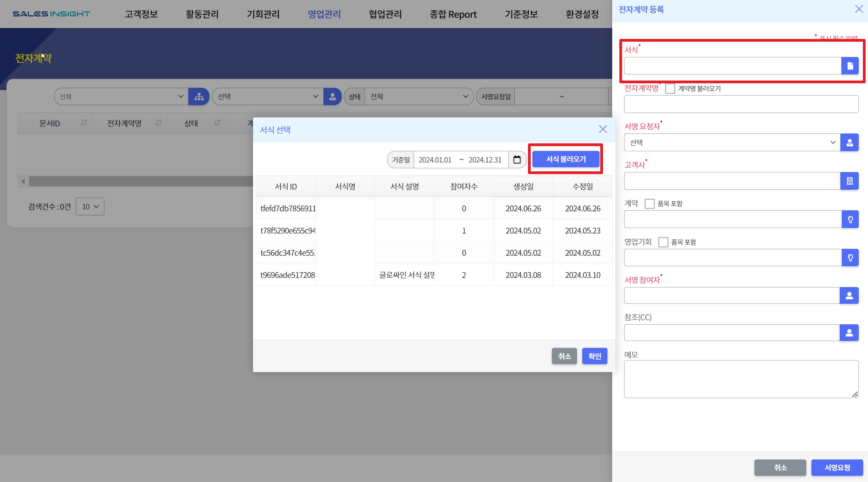Open calendar icon in 서식 선택 dialog

click(x=517, y=159)
